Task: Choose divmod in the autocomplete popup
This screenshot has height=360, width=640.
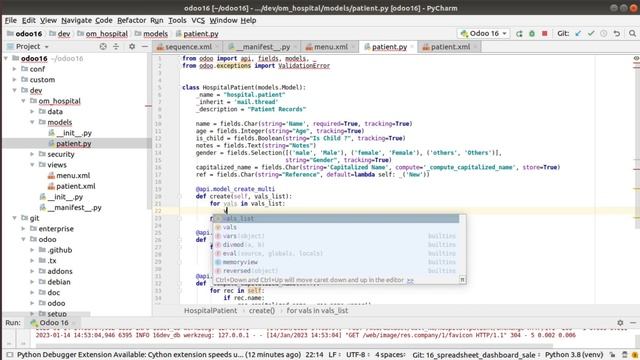Action: [x=336, y=244]
